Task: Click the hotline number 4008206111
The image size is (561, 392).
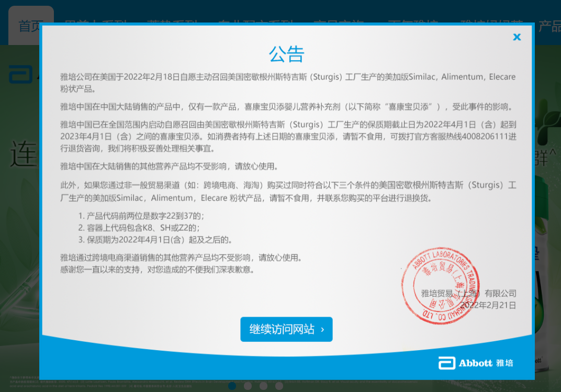Action: tap(485, 137)
